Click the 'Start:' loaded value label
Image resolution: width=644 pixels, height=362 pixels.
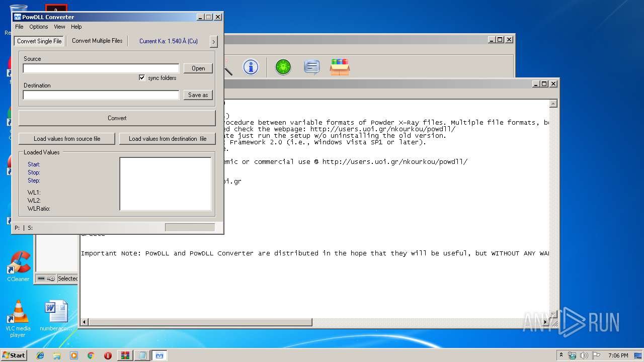[34, 164]
